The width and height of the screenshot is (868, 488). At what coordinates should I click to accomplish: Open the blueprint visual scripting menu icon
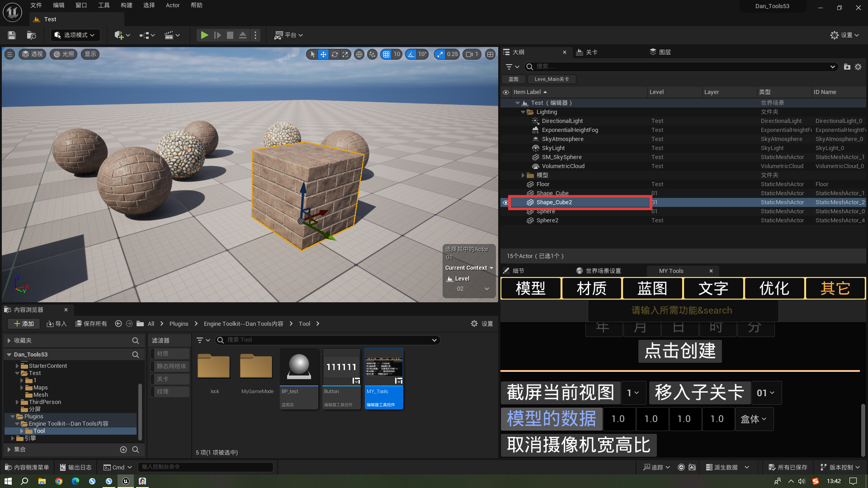coord(147,35)
